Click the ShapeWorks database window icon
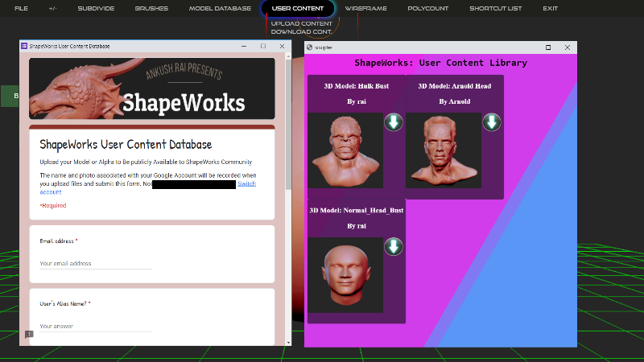 23,47
